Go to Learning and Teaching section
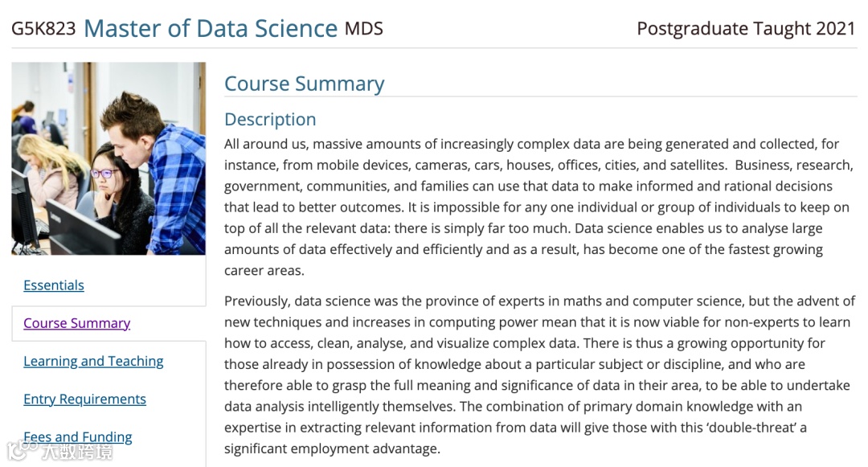This screenshot has height=467, width=868. pyautogui.click(x=93, y=361)
